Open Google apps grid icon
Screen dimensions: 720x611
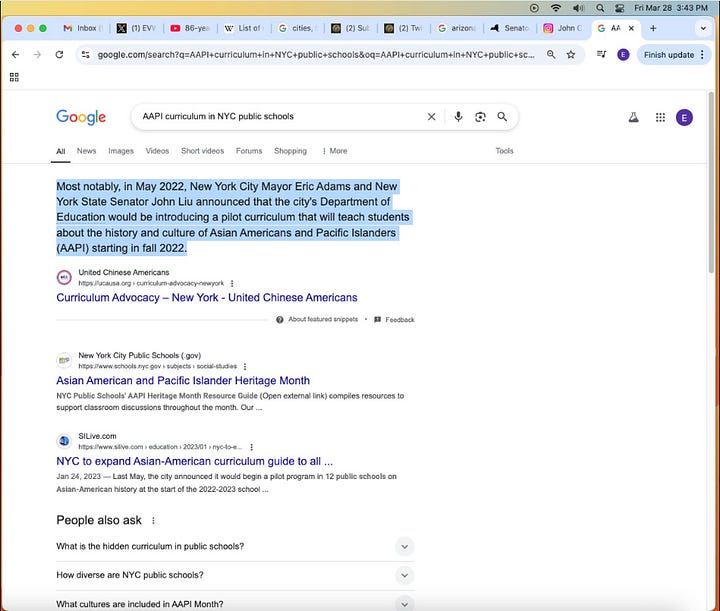pos(660,118)
